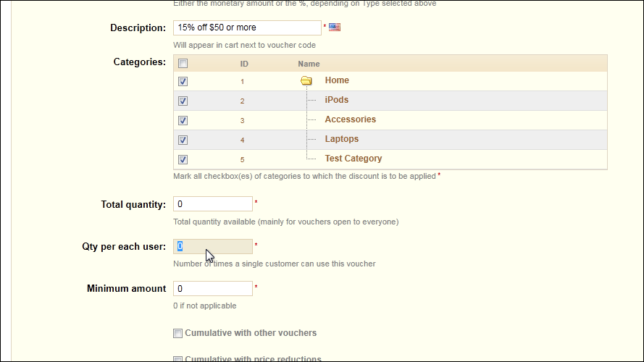Uncheck the Test Category checkbox

pos(183,159)
